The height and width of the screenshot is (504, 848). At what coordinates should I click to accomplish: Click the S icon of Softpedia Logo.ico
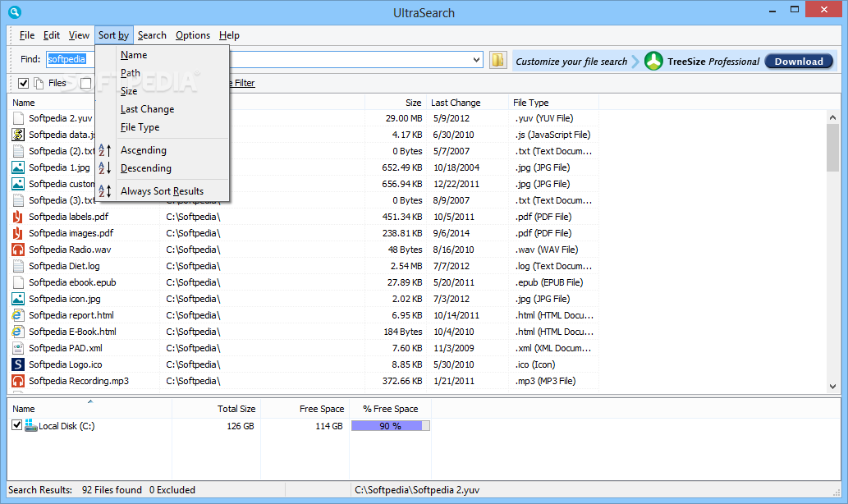[x=18, y=364]
